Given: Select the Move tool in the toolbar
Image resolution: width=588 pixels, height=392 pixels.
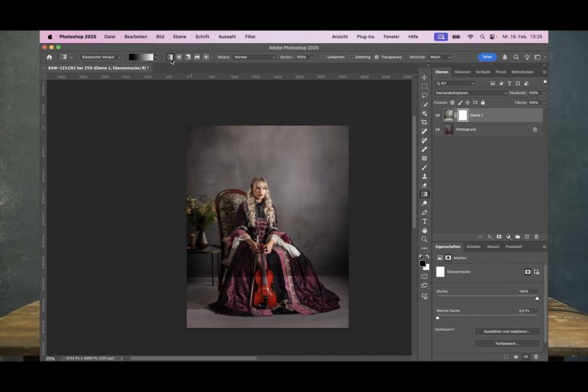Looking at the screenshot, I should 424,77.
